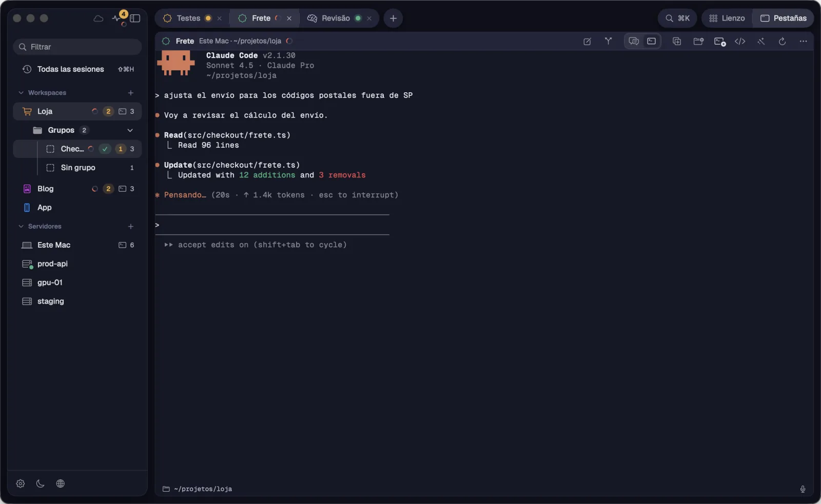
Task: Click the Filtrar search field
Action: point(77,47)
